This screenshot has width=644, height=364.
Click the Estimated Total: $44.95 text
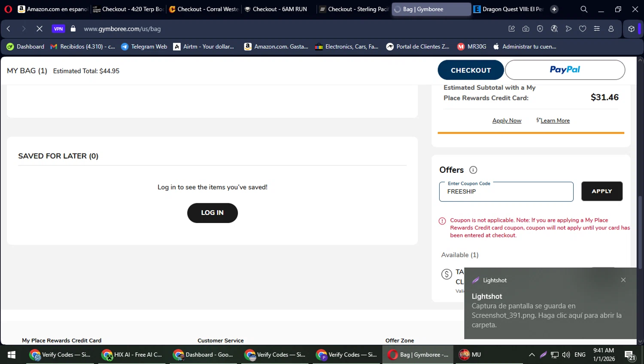86,71
